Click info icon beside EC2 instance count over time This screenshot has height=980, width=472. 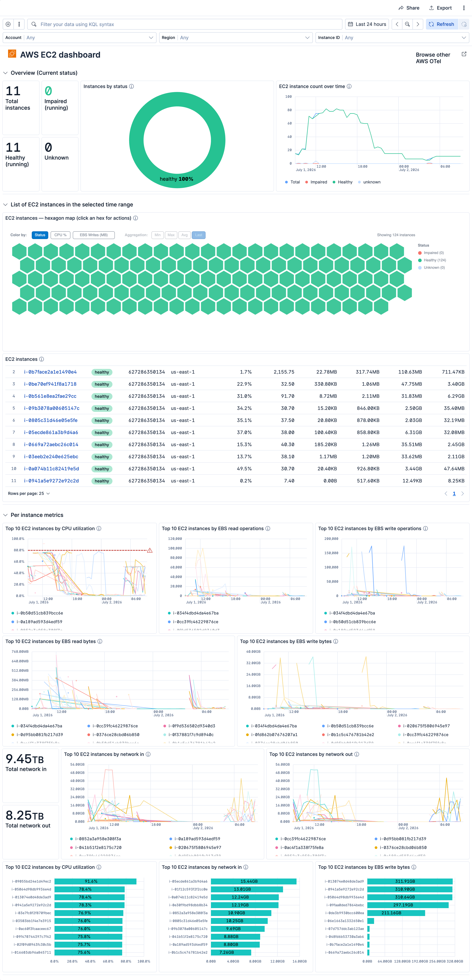(349, 86)
